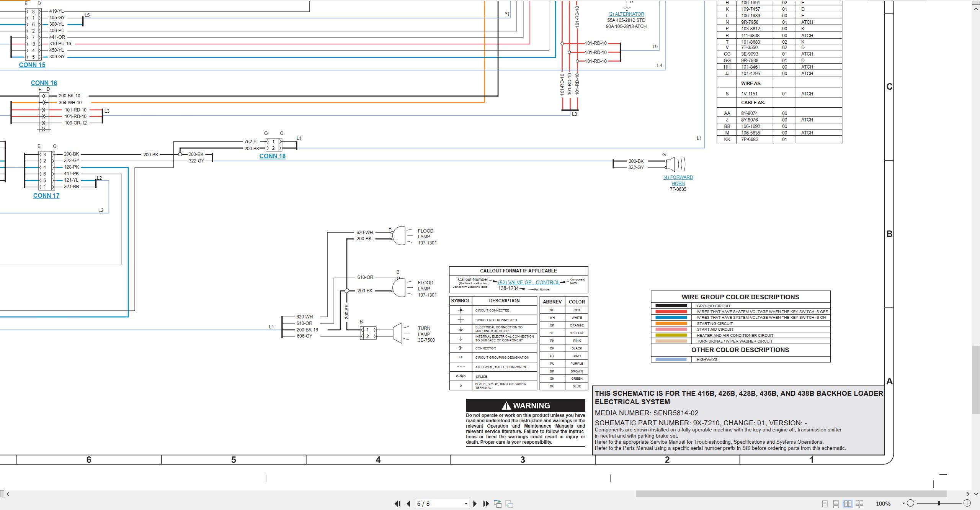Viewport: 980px width, 510px height.
Task: Go to the first page
Action: 398,503
